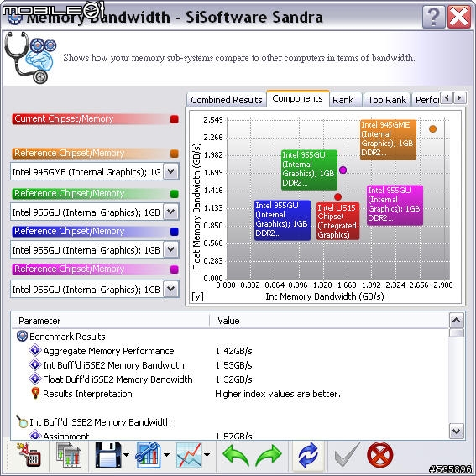
Task: Open the line graph dropdown arrow
Action: pyautogui.click(x=207, y=454)
